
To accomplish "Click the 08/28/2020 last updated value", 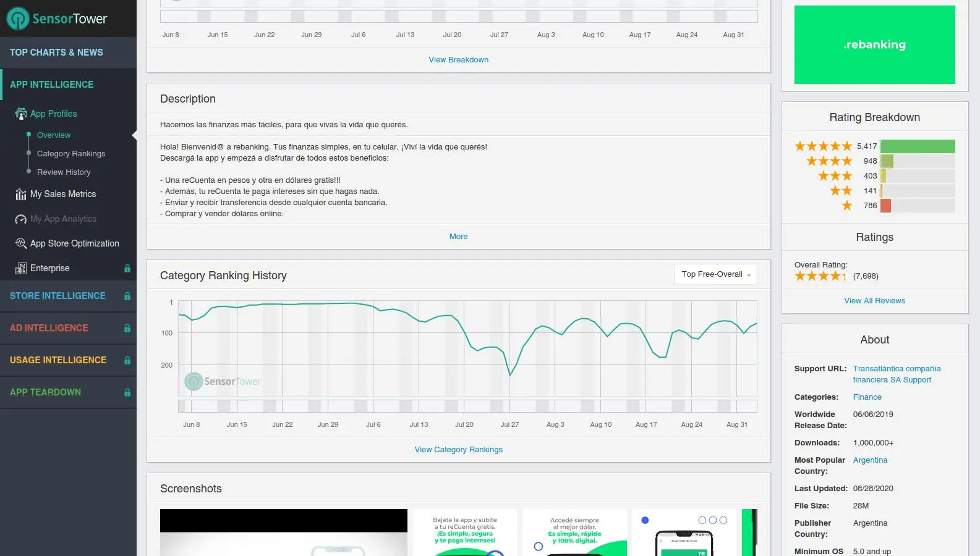I will (873, 489).
